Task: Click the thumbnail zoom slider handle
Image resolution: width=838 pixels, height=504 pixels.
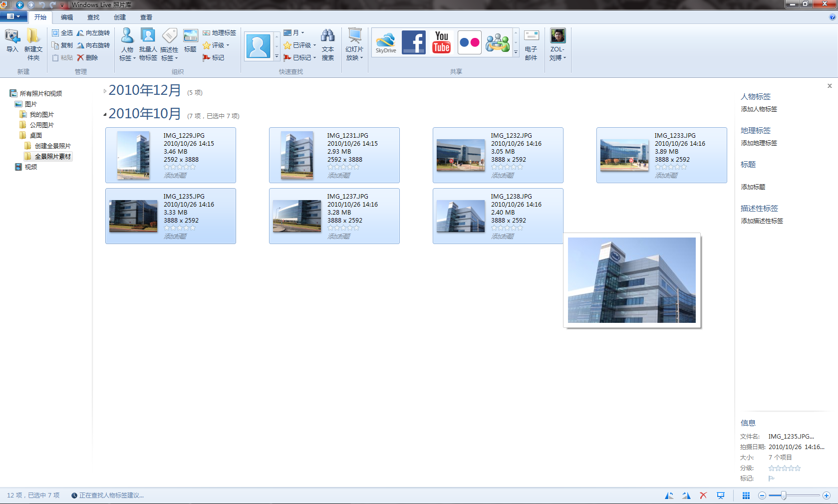Action: pos(784,496)
